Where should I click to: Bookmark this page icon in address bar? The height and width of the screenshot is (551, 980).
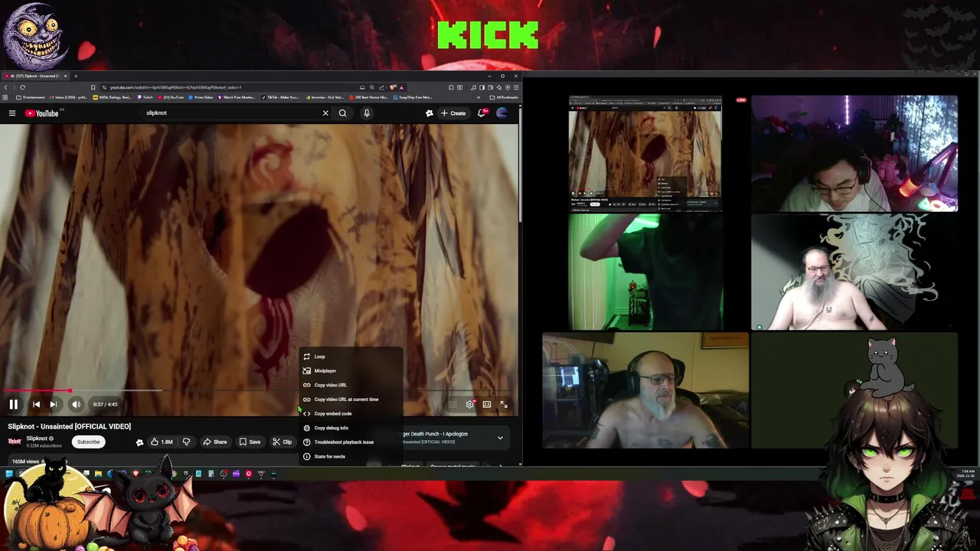coord(93,87)
